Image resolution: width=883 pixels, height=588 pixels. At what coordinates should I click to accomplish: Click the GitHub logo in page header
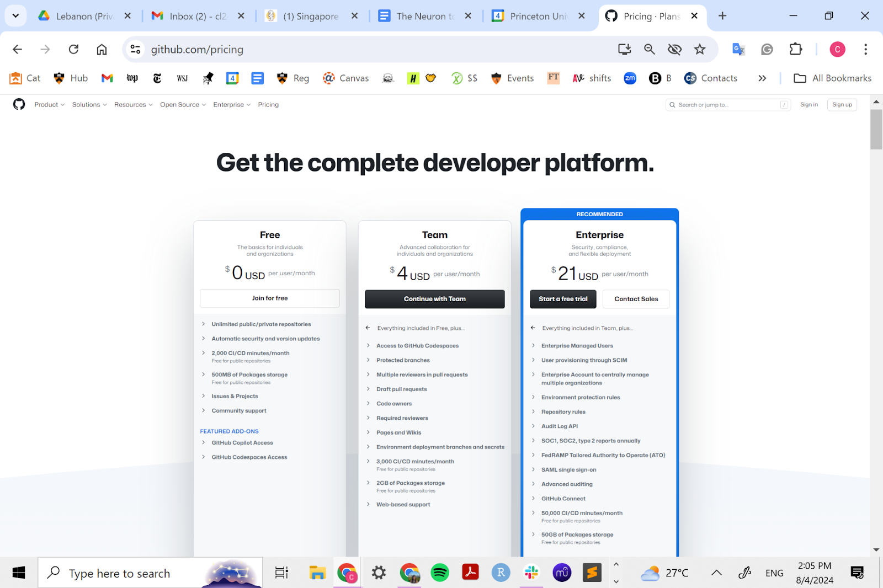point(19,104)
